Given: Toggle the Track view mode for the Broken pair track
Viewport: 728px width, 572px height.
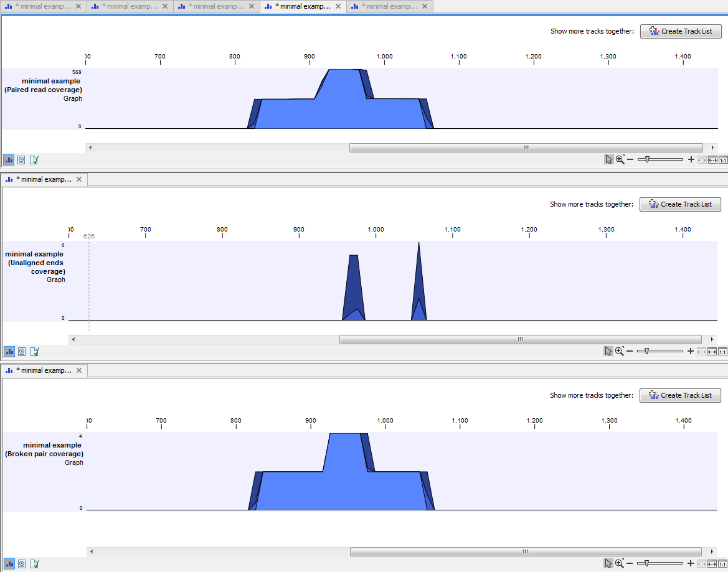Looking at the screenshot, I should coord(9,563).
